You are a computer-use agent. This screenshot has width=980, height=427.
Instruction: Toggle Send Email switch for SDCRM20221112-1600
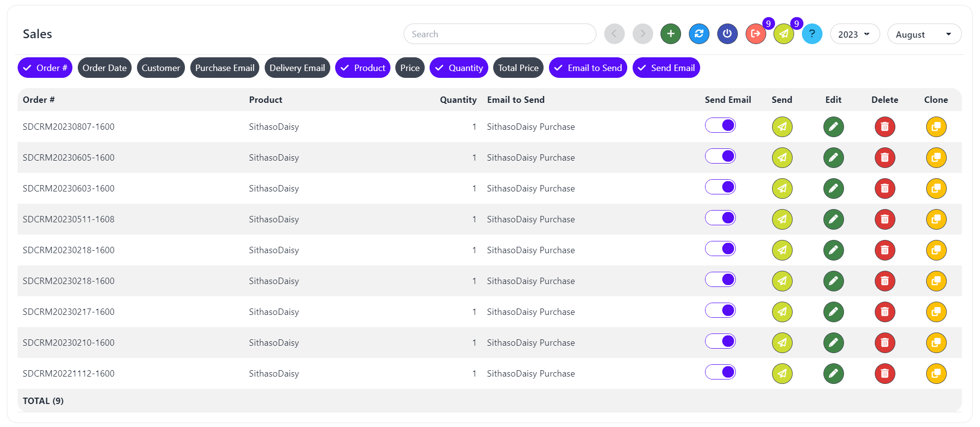pos(720,372)
